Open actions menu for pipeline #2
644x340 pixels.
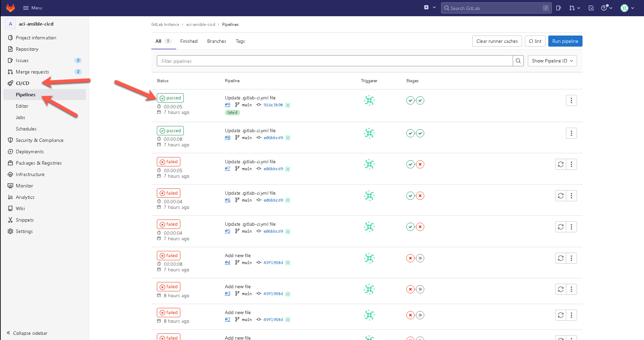(571, 315)
